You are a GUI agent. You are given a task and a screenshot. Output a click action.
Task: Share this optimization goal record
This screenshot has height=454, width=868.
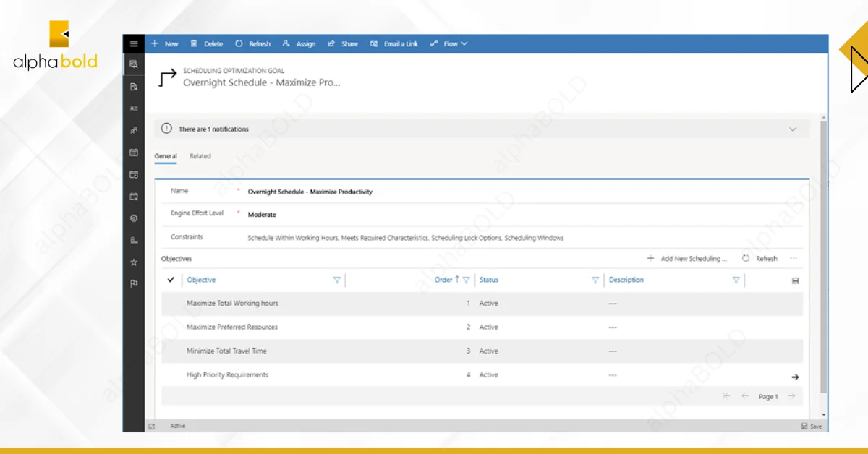point(343,44)
